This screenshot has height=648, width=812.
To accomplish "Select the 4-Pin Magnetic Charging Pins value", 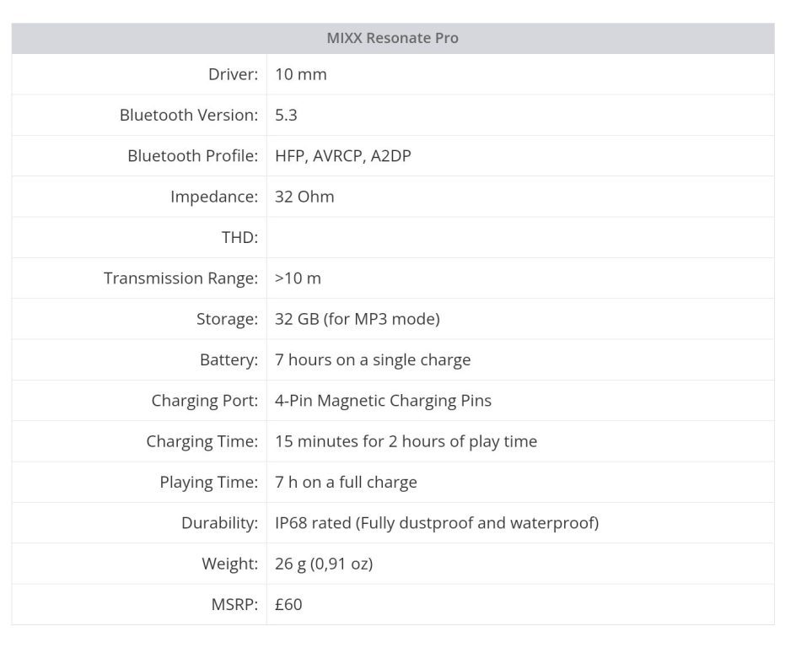I will pyautogui.click(x=383, y=401).
